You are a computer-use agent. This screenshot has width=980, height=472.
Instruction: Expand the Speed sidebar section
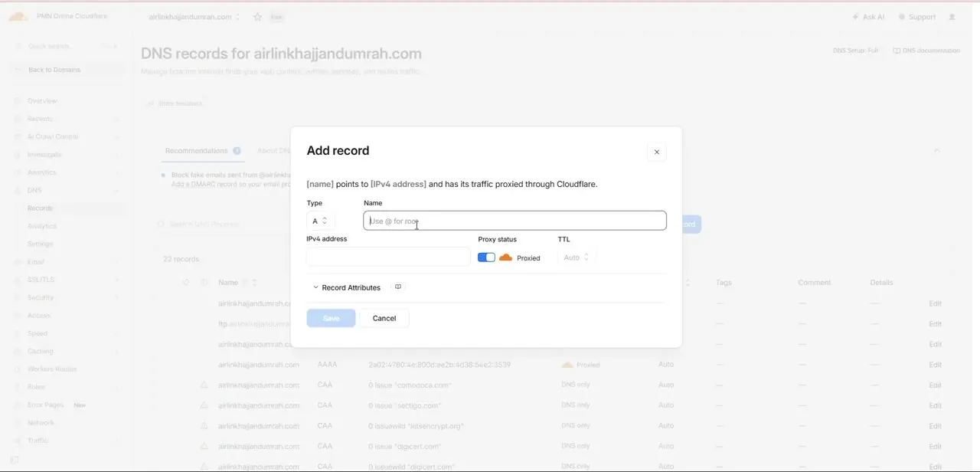click(67, 333)
